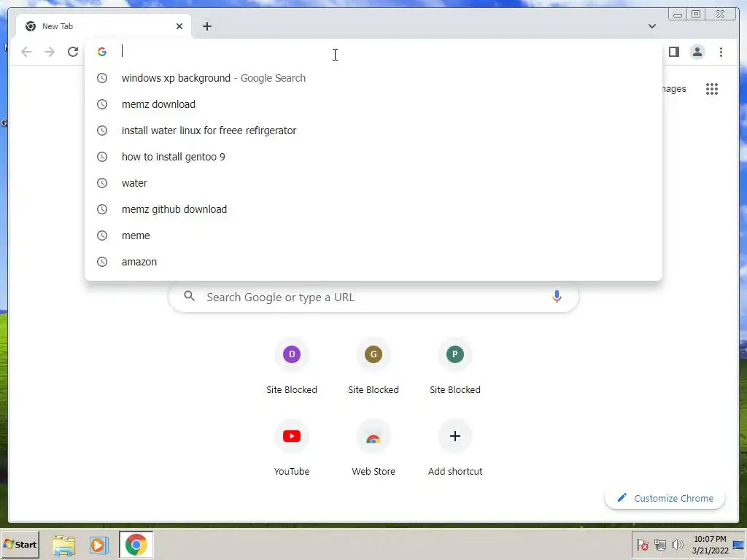Open the profile avatar menu
Screen dimensions: 747x560
[697, 52]
